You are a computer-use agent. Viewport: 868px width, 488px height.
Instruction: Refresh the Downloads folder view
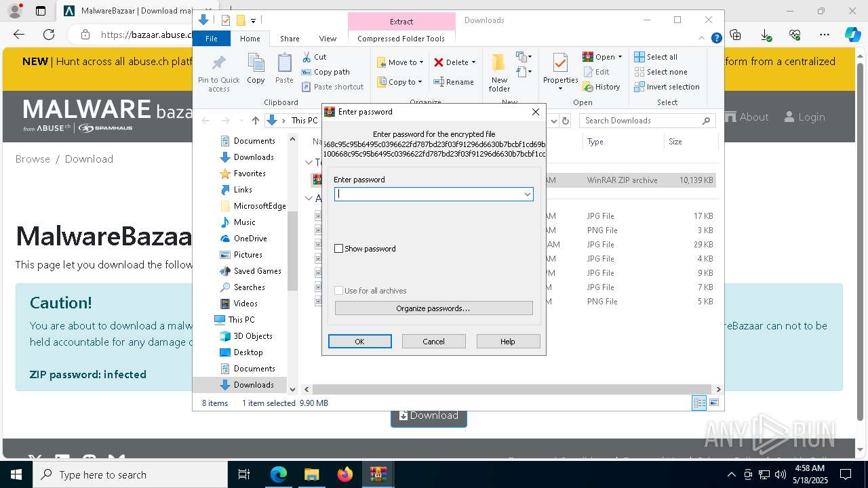566,121
